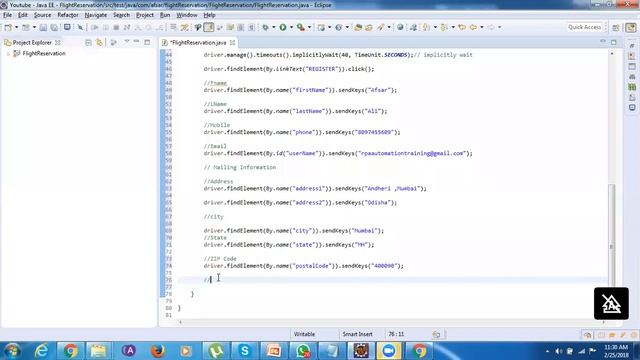Image resolution: width=640 pixels, height=360 pixels.
Task: Click Last Edit Location arrow icon
Action: pyautogui.click(x=462, y=27)
